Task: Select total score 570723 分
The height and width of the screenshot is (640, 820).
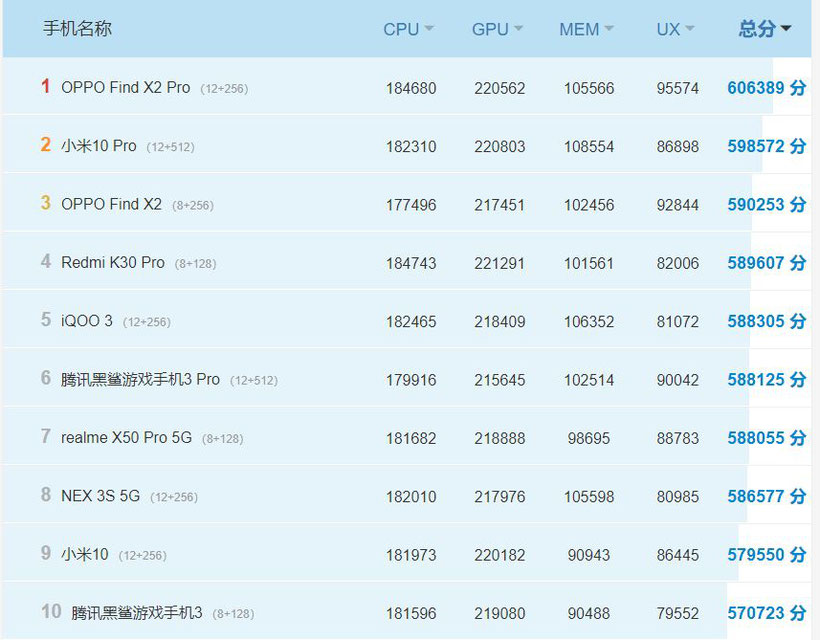Action: (x=766, y=613)
